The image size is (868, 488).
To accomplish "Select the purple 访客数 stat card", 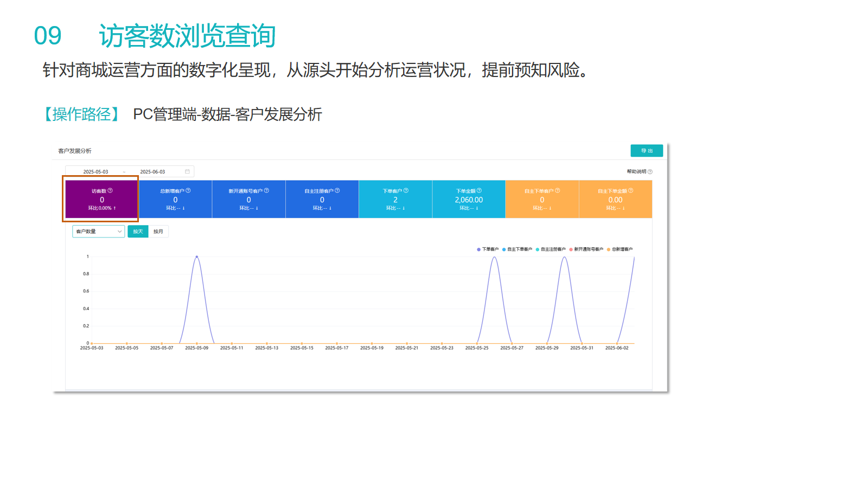I will [x=101, y=199].
